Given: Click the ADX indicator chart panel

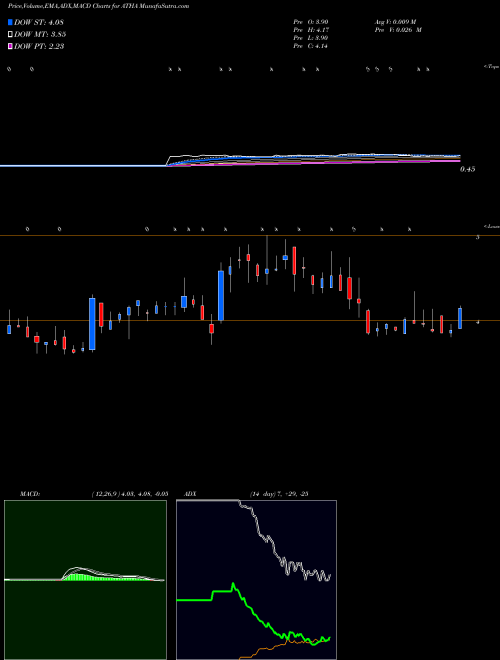Looking at the screenshot, I should pyautogui.click(x=256, y=580).
